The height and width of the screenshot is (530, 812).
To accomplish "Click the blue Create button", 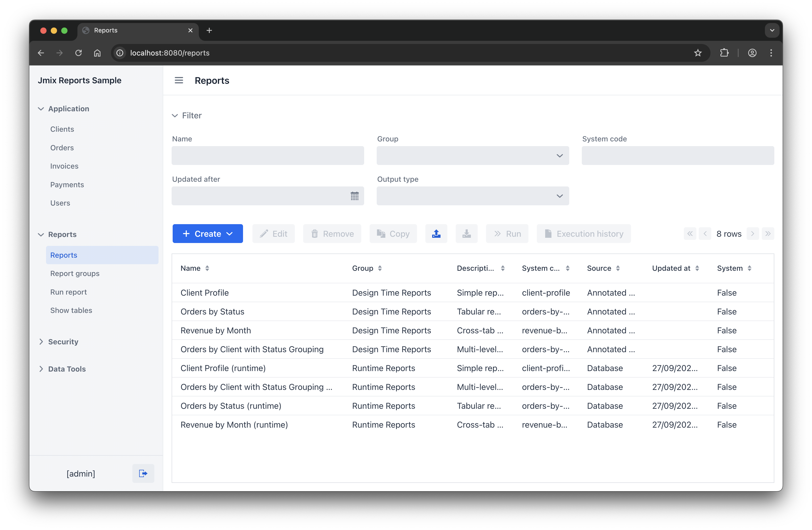I will 207,234.
